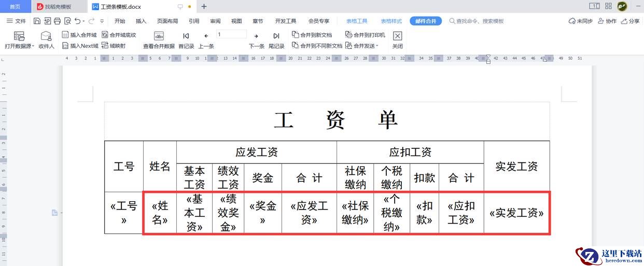Click the display icon in document tab

click(x=180, y=7)
